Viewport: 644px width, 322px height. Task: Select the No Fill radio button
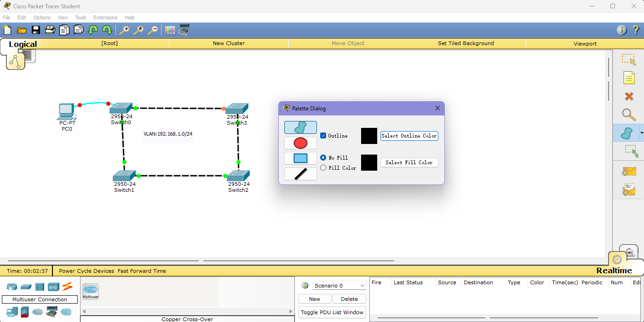tap(323, 158)
